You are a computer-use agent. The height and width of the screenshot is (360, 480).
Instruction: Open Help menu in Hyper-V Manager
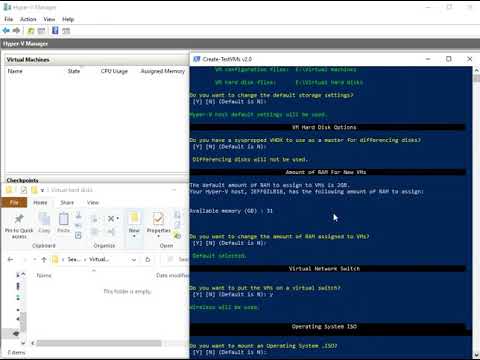pos(68,19)
